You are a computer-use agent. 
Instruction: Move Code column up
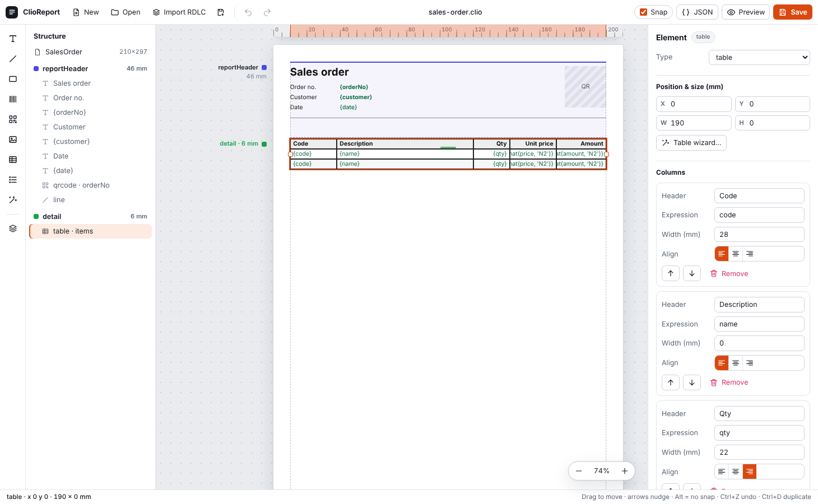(x=671, y=273)
